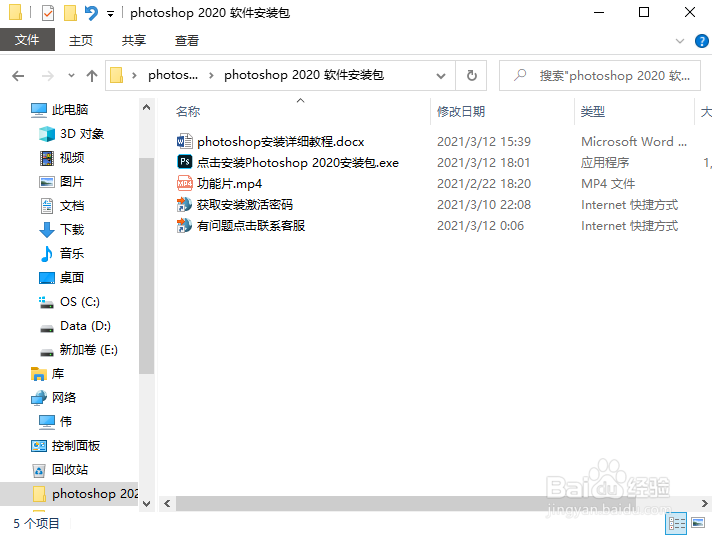
Task: Click the Ps icon of the exe installer
Action: 184,162
